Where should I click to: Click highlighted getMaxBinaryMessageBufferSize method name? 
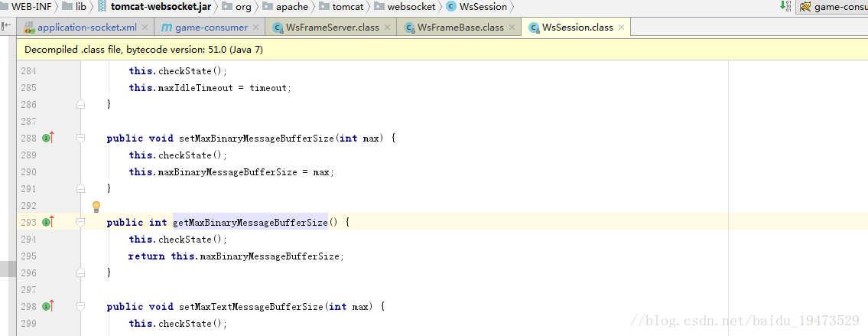250,223
